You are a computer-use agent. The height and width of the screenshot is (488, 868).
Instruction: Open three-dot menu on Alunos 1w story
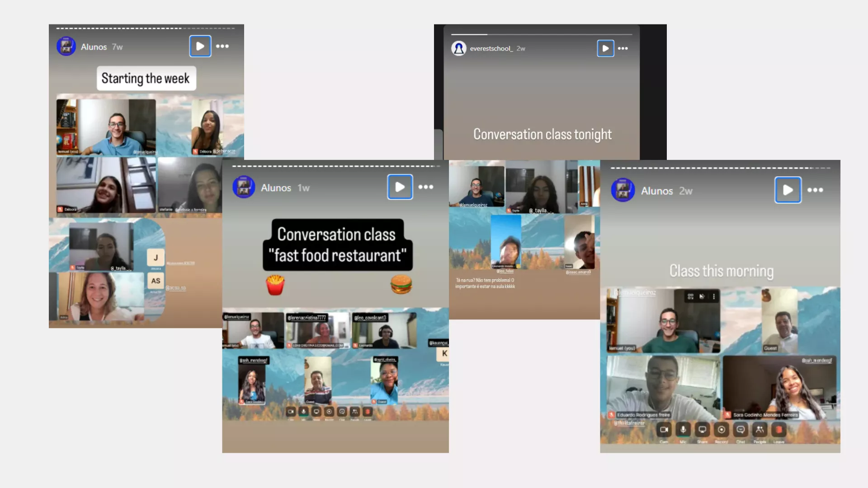(426, 187)
